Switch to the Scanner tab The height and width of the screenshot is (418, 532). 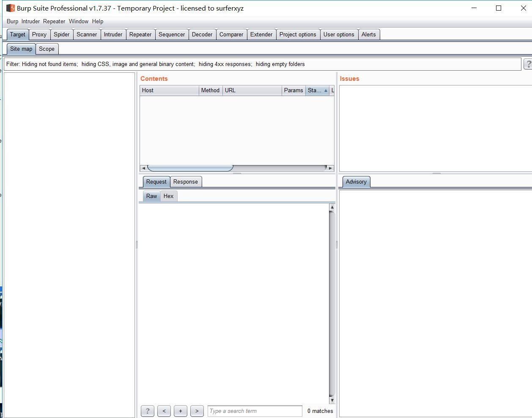tap(87, 35)
